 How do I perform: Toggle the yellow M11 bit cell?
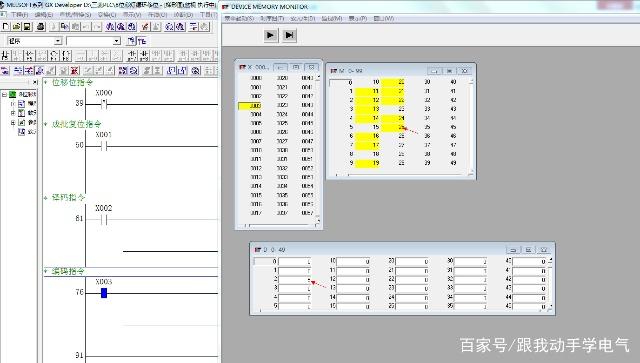click(367, 91)
